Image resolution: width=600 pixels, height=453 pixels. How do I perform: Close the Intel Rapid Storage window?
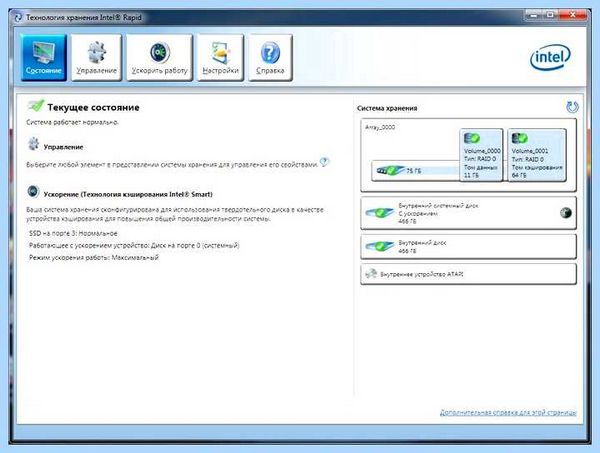572,15
